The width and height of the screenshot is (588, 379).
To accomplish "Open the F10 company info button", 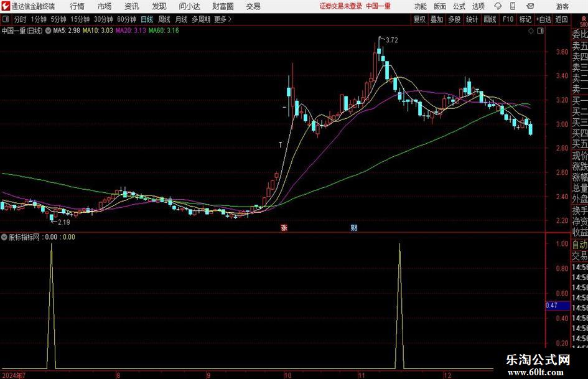I will (508, 19).
